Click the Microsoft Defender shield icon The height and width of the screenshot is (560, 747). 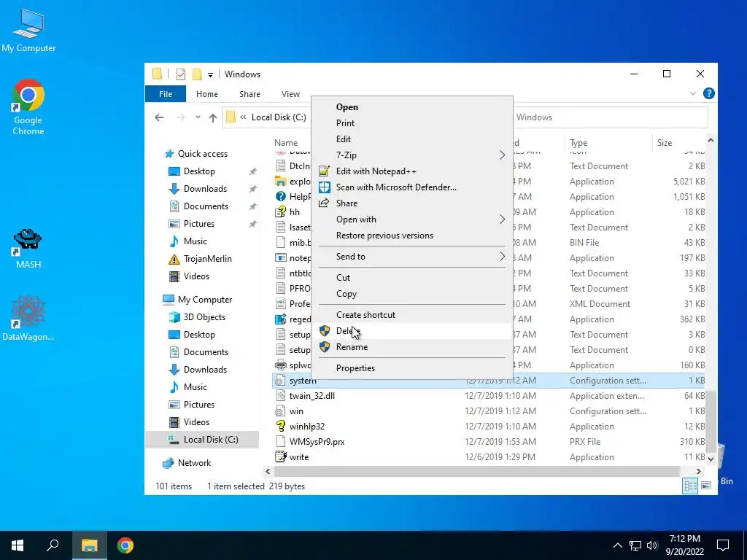(325, 187)
